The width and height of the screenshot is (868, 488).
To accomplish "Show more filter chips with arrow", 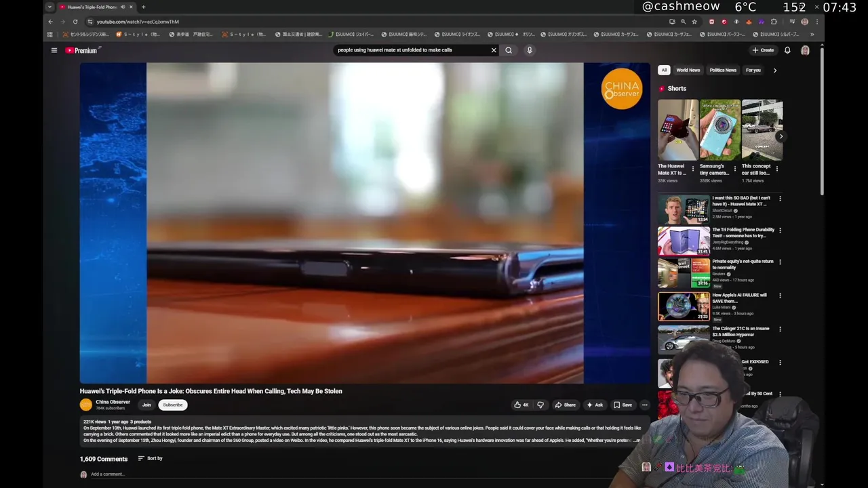I will [775, 70].
